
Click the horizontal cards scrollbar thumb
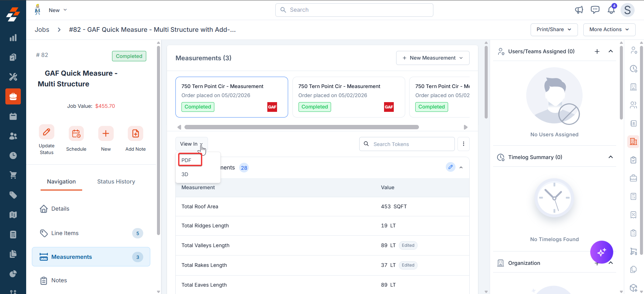(x=302, y=127)
